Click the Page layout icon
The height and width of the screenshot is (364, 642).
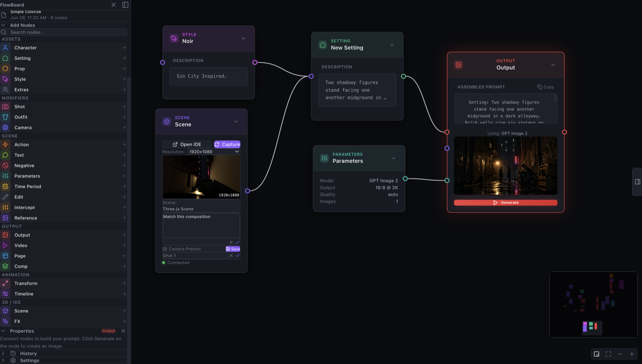[5, 256]
